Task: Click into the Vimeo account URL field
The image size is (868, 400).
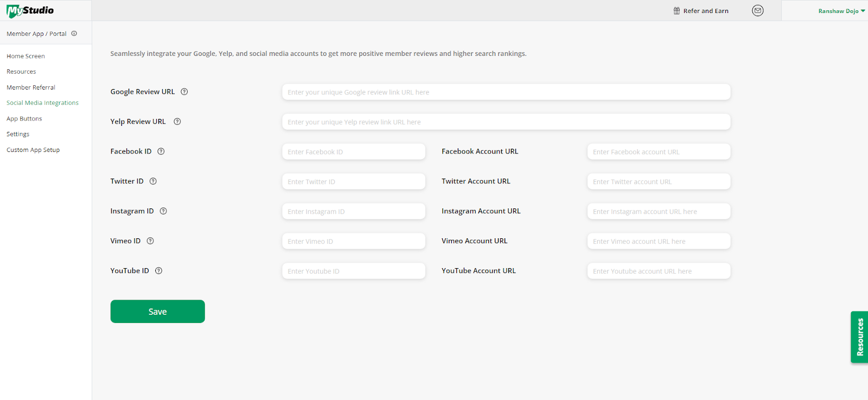Action: 659,241
